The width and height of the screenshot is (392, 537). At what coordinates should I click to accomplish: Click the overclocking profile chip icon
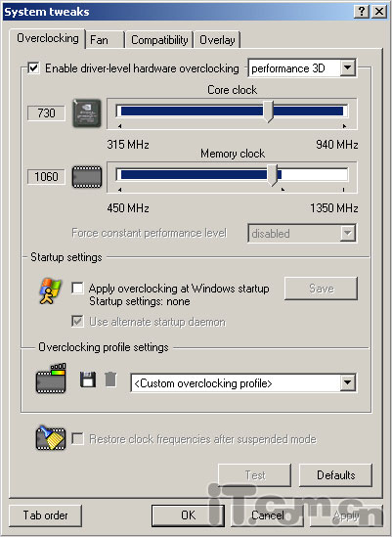(x=51, y=379)
